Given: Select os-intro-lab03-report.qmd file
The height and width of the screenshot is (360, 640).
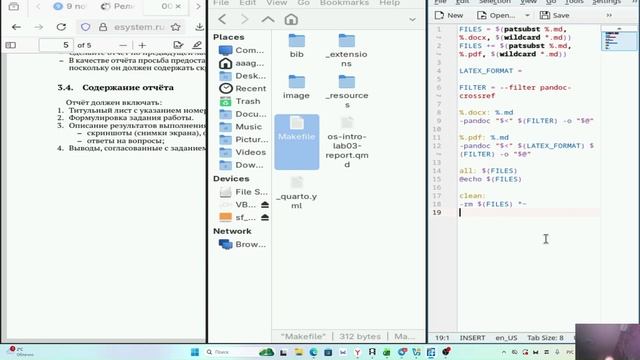Looking at the screenshot, I should 347,142.
